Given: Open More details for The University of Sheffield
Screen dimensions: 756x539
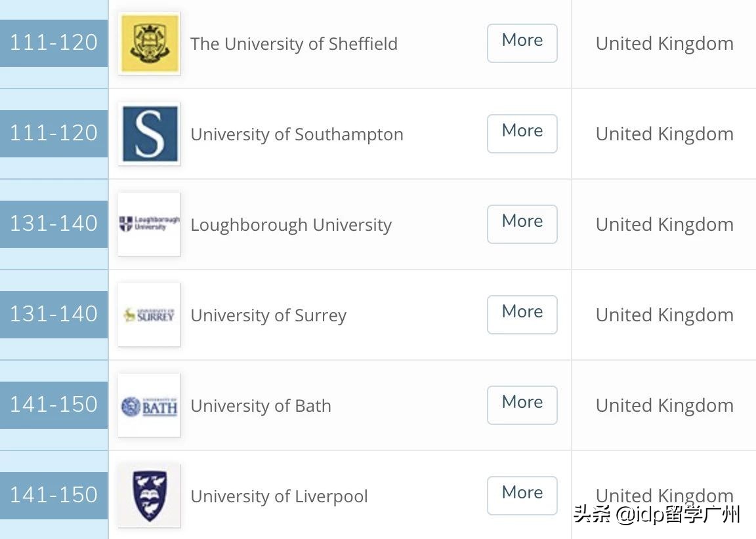Looking at the screenshot, I should (522, 42).
